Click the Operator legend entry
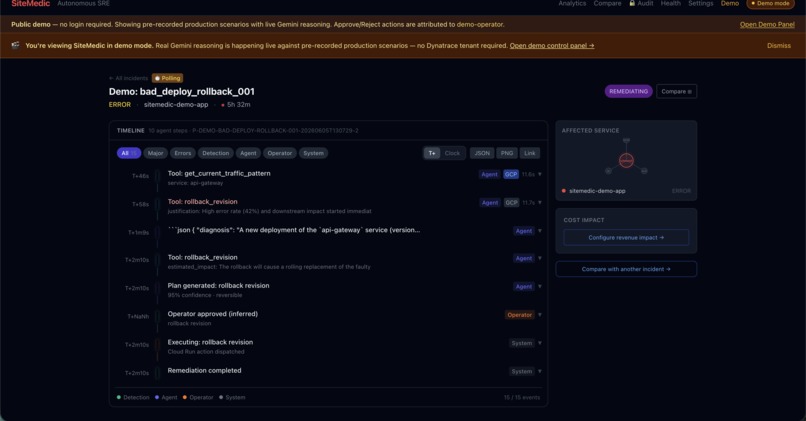 (198, 397)
